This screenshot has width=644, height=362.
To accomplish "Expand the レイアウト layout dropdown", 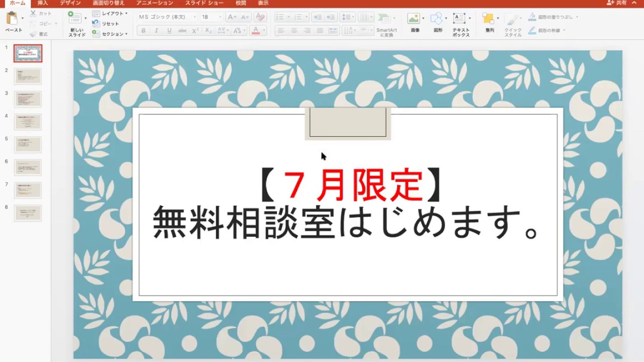I will 126,14.
